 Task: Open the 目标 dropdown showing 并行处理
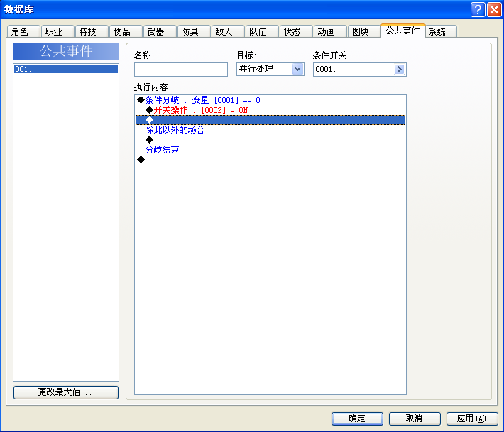tap(270, 69)
